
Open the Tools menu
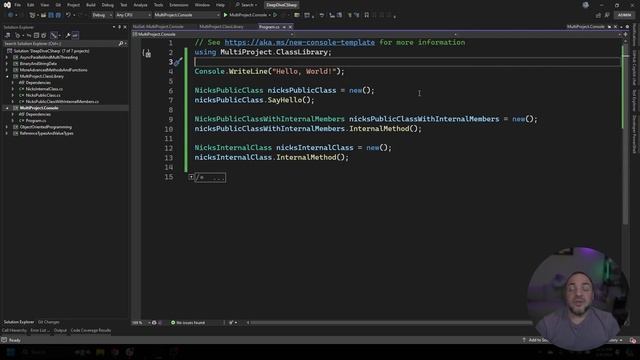pos(158,5)
